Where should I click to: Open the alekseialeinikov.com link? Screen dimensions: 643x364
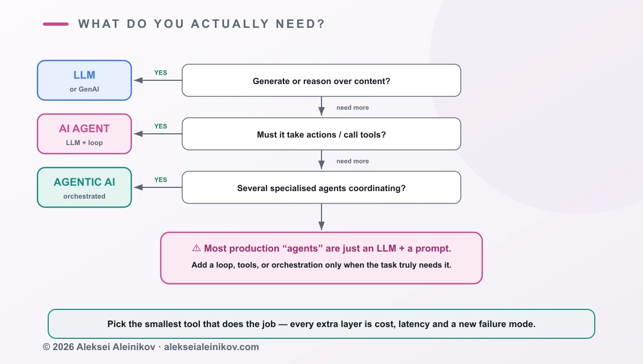click(212, 347)
